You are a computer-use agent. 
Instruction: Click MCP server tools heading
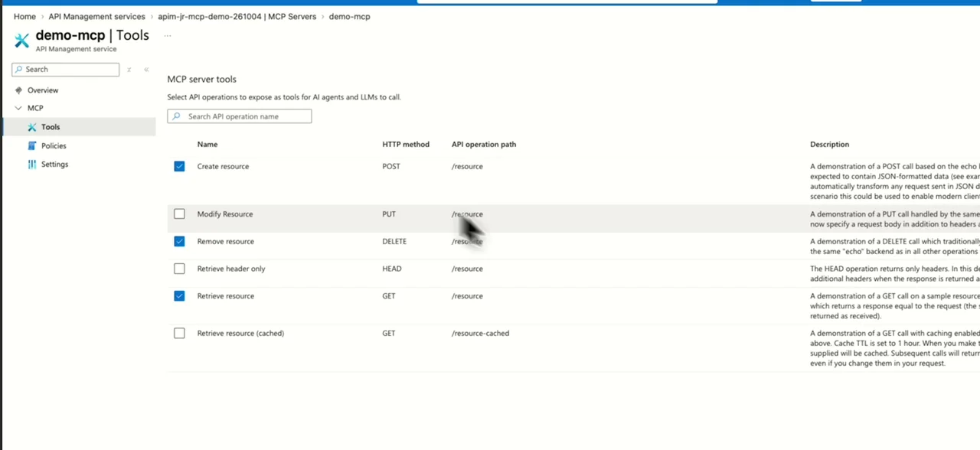[x=202, y=80]
